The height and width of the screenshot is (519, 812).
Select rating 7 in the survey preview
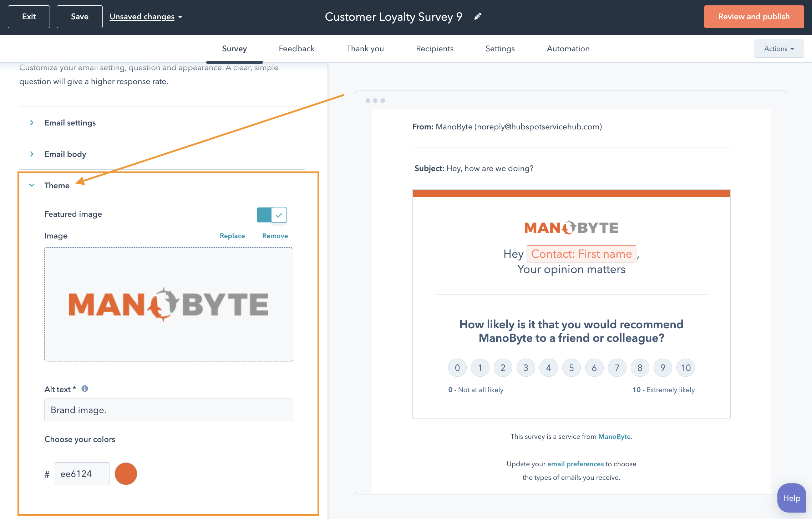pyautogui.click(x=617, y=368)
